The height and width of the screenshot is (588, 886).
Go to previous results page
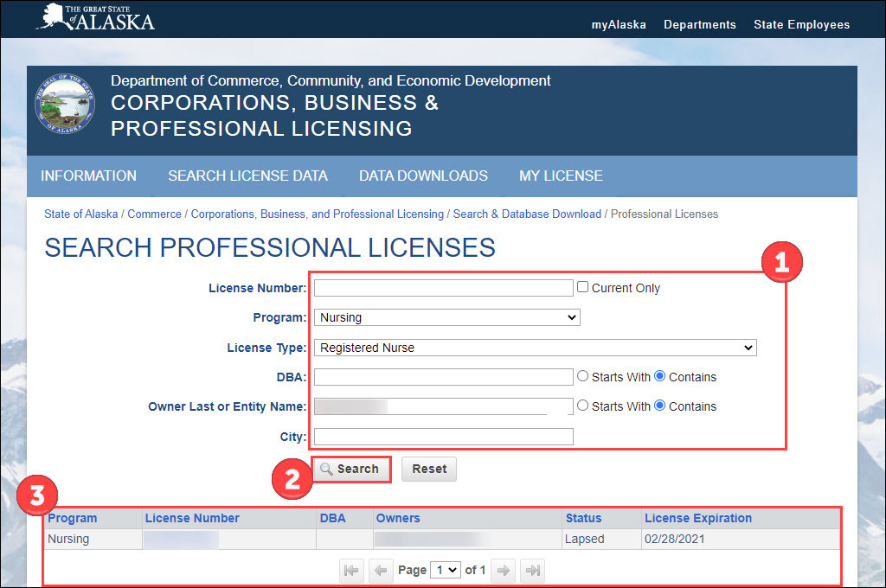[x=381, y=571]
